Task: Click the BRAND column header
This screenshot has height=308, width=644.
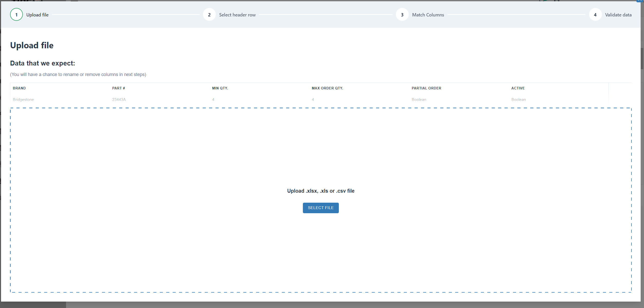Action: click(x=19, y=88)
